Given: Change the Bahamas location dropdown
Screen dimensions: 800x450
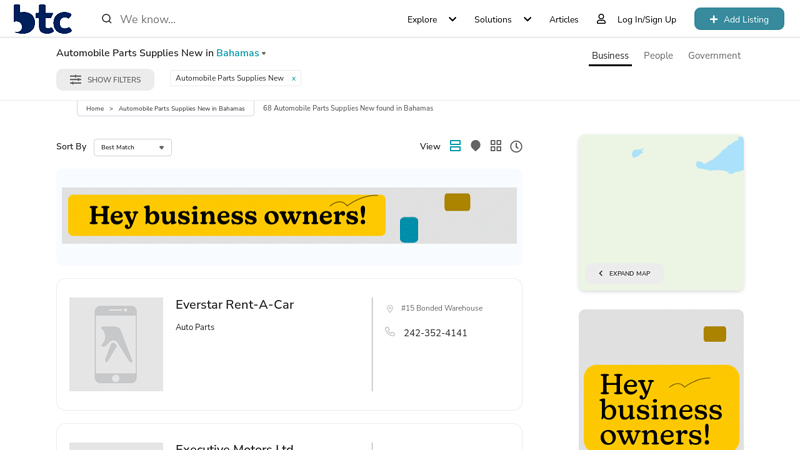Looking at the screenshot, I should pos(241,53).
